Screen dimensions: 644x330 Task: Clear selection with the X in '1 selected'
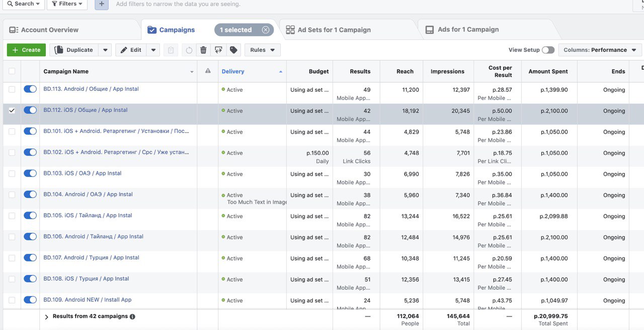(266, 30)
